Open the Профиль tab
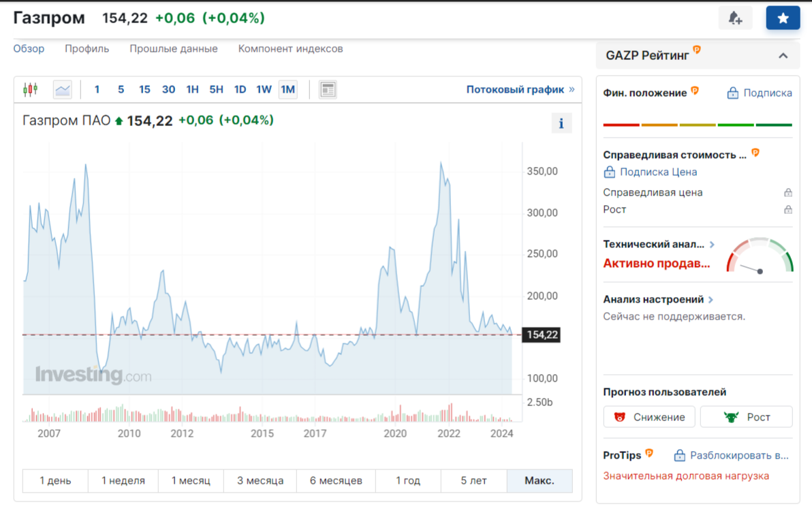Screen dimensions: 812x511 tap(87, 48)
